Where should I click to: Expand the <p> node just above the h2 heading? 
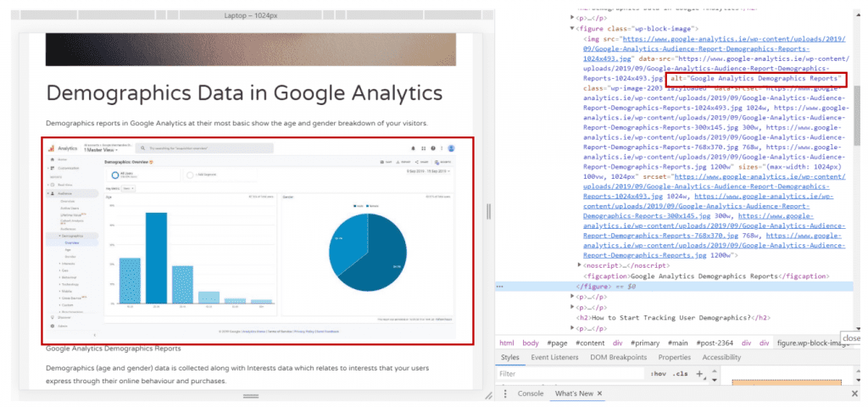pyautogui.click(x=573, y=307)
